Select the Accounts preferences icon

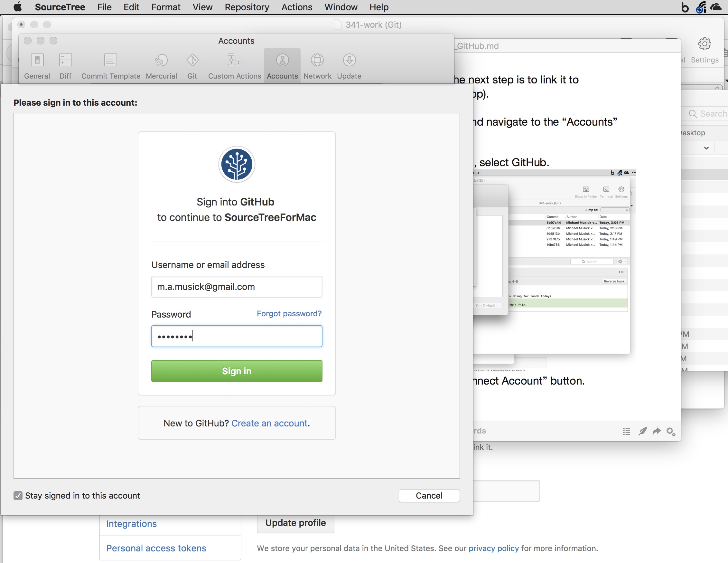pyautogui.click(x=282, y=60)
